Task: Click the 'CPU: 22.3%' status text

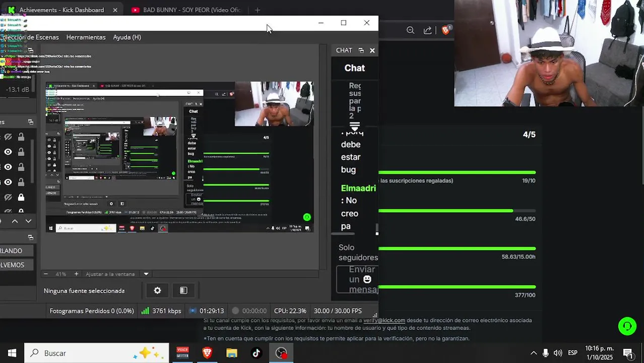Action: click(x=290, y=311)
